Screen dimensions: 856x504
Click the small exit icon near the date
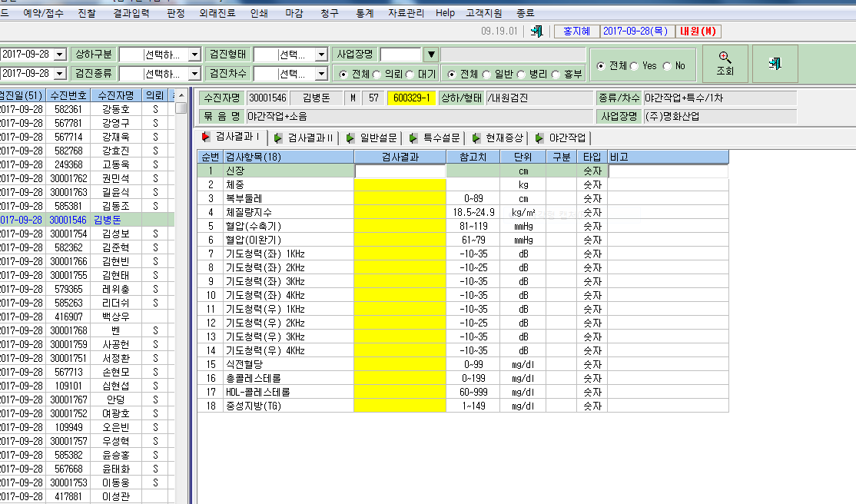[536, 31]
